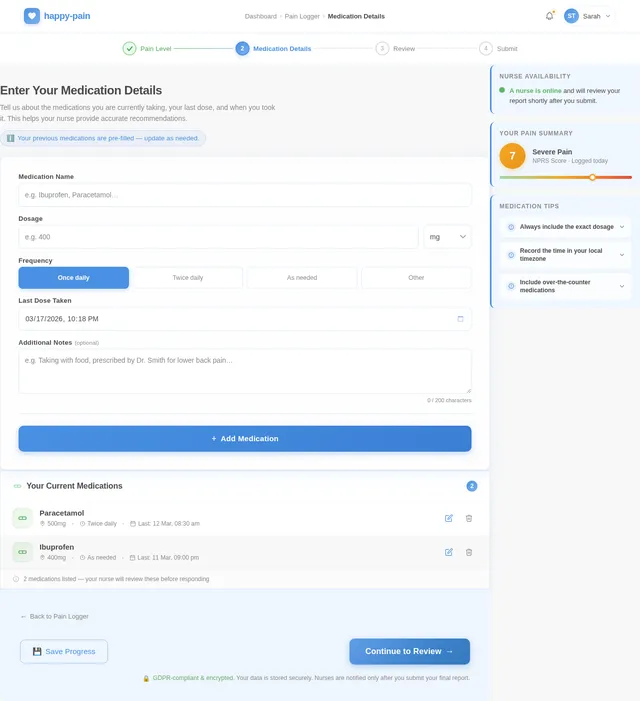Click the Add Medication button

click(244, 438)
